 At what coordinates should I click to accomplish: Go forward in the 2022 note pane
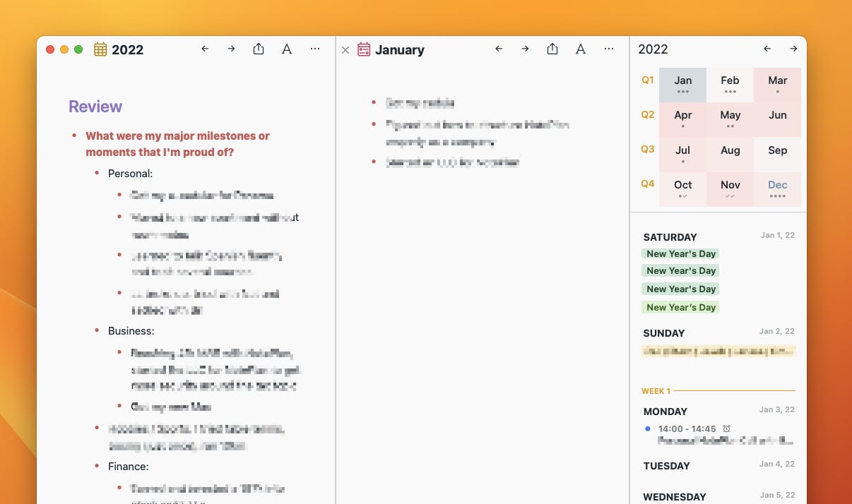coord(231,49)
